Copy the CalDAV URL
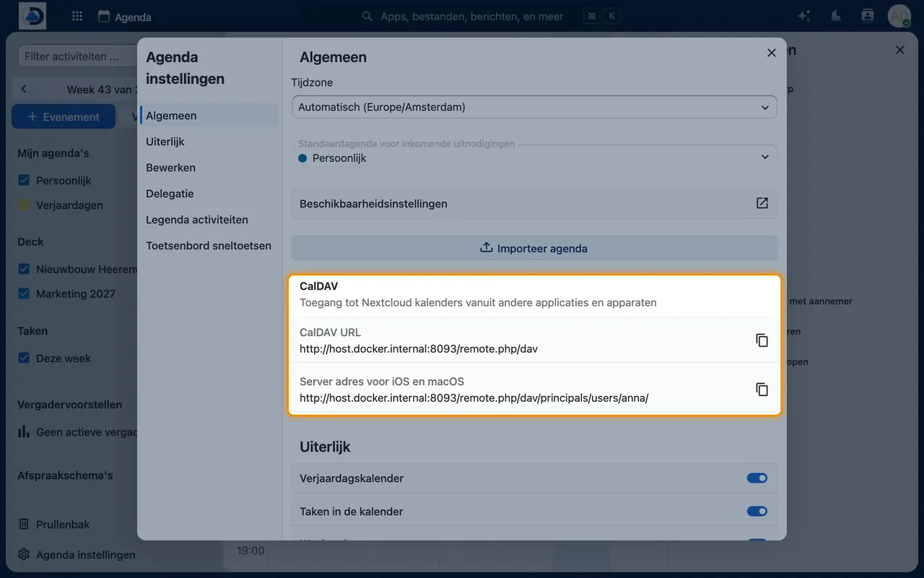 (762, 340)
